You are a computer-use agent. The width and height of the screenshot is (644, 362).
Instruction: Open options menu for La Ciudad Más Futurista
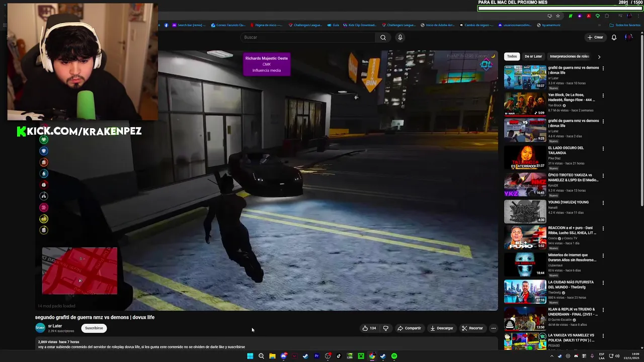pos(603,283)
